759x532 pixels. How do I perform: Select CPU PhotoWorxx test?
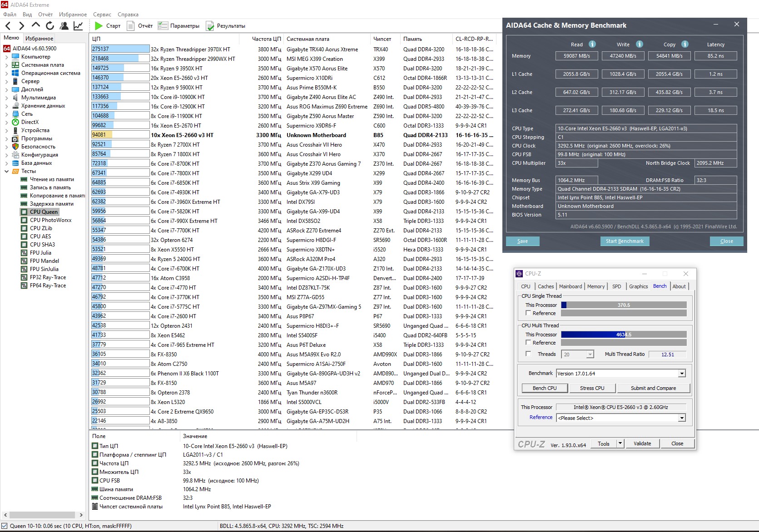pos(50,220)
